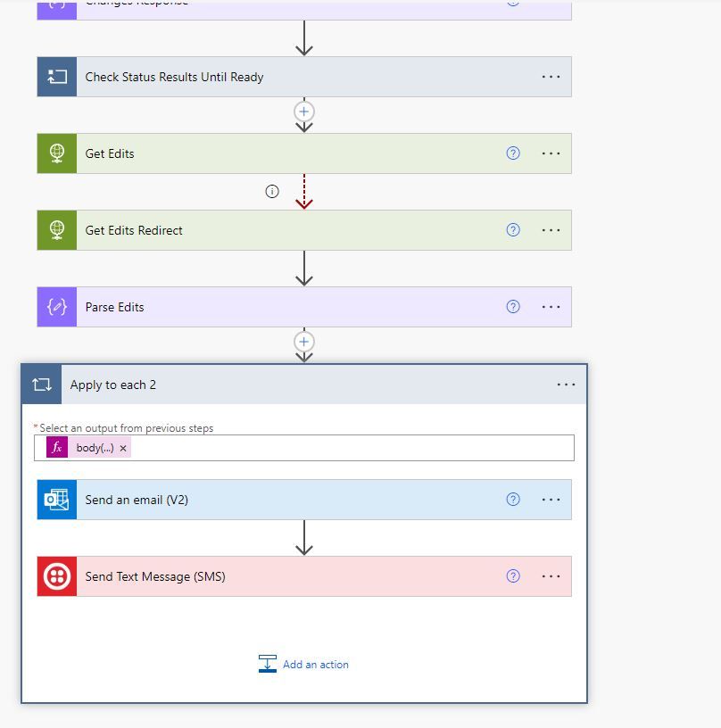Click the Get Edits HTTP globe icon

tap(57, 153)
